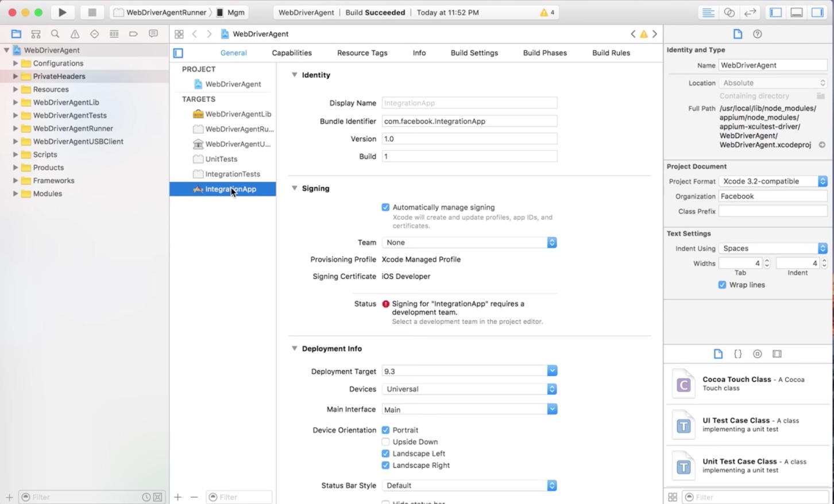Open the Project navigator folder icon
This screenshot has height=504, width=834.
tap(16, 34)
